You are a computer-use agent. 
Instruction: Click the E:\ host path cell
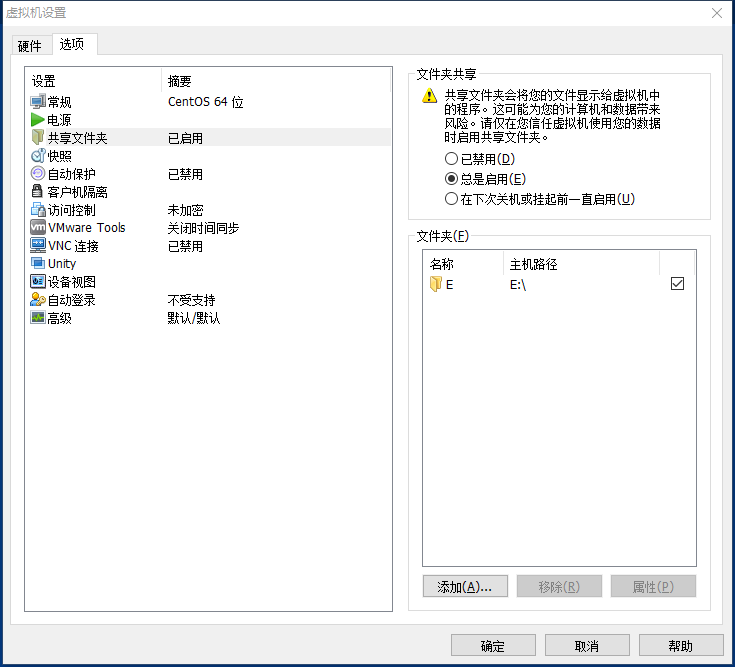click(x=518, y=285)
